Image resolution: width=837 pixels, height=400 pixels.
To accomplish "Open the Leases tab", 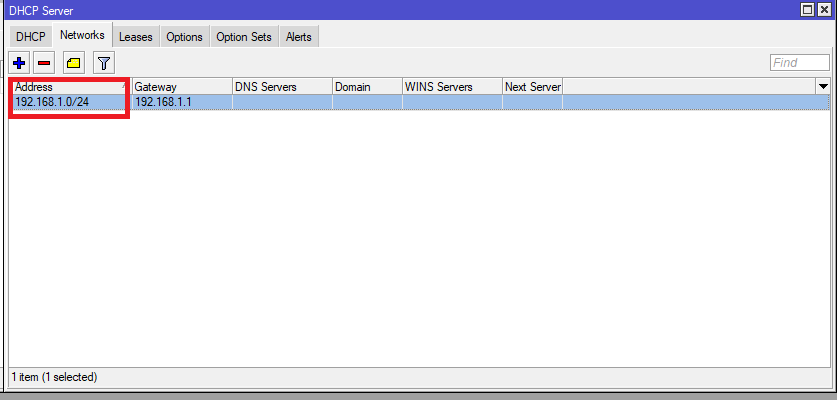I will click(x=136, y=37).
